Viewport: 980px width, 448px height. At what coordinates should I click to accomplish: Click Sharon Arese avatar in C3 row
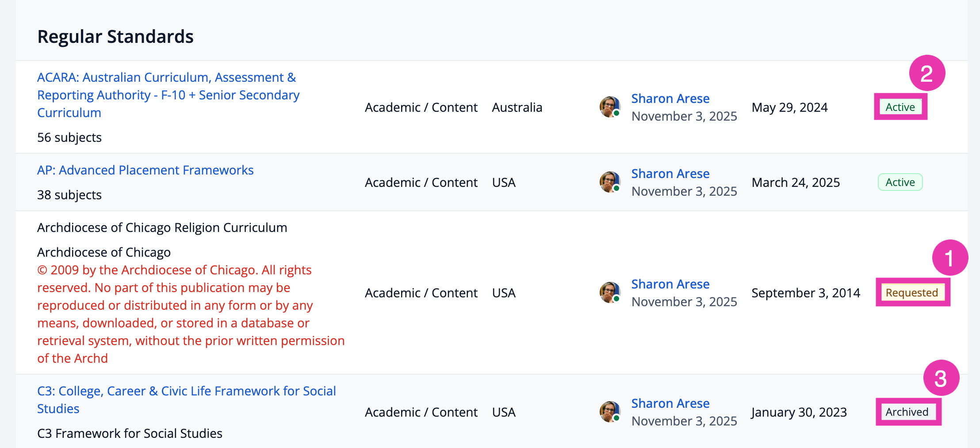(x=610, y=412)
